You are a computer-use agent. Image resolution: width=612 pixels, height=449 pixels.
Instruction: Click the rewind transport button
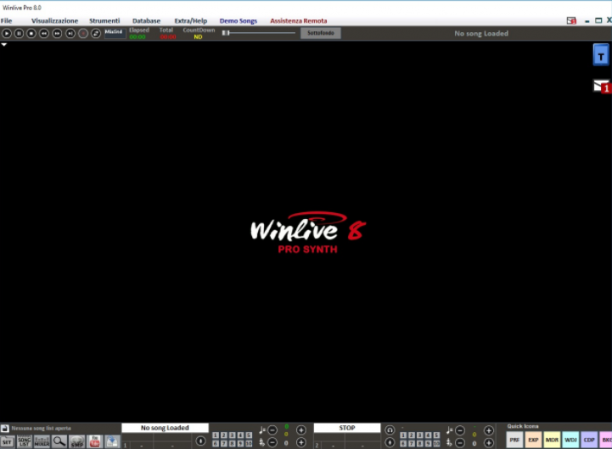pos(44,34)
